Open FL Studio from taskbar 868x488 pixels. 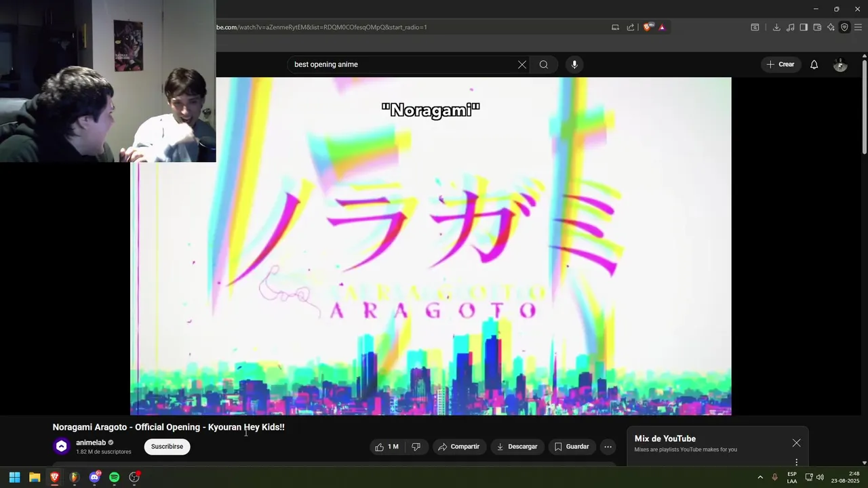tap(75, 477)
